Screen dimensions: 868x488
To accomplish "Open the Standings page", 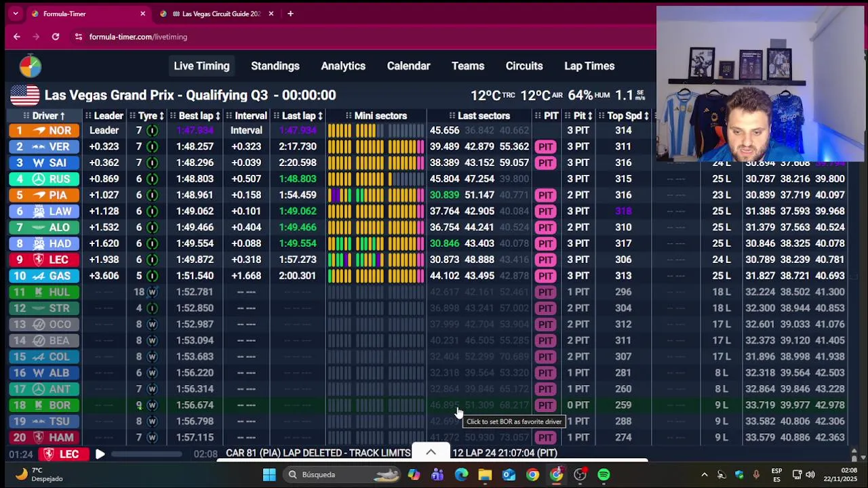I will point(275,66).
